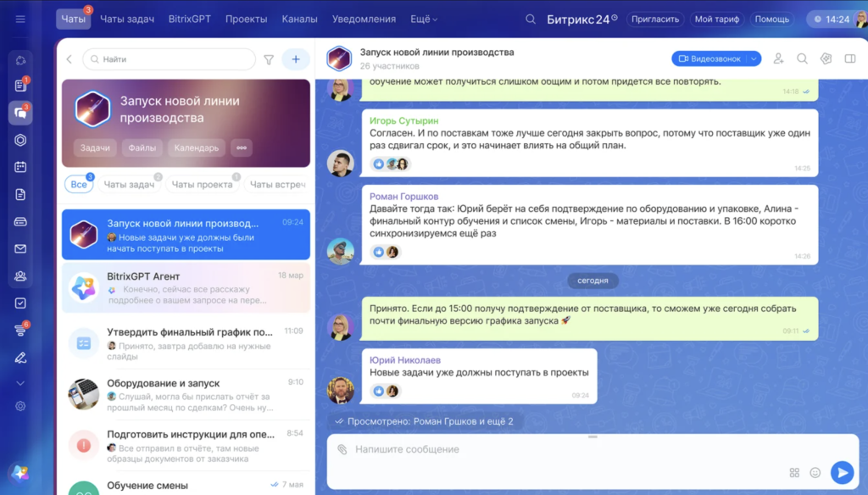Click the Помощь button
The width and height of the screenshot is (868, 495).
click(x=771, y=19)
